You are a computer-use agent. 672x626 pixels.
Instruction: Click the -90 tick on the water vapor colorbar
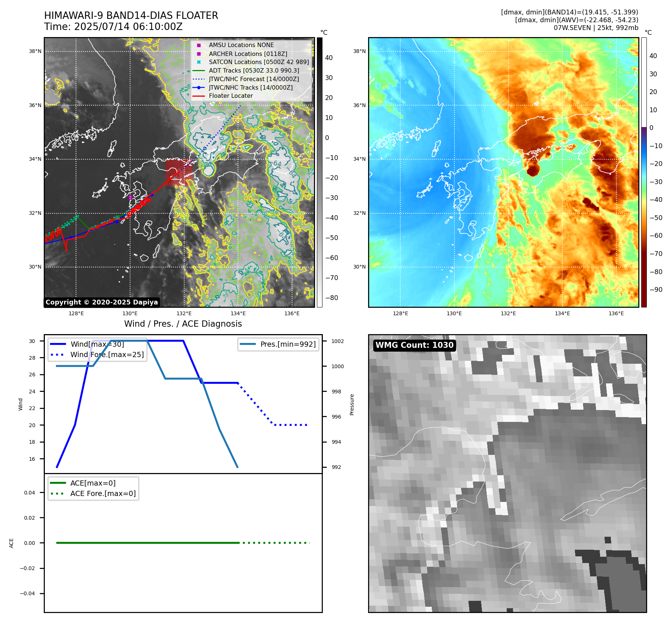coord(656,290)
